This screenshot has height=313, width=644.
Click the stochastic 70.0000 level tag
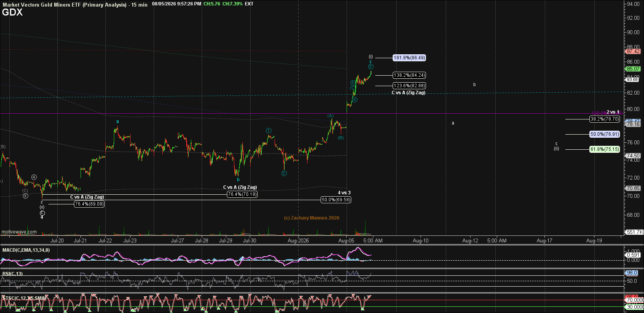[635, 300]
